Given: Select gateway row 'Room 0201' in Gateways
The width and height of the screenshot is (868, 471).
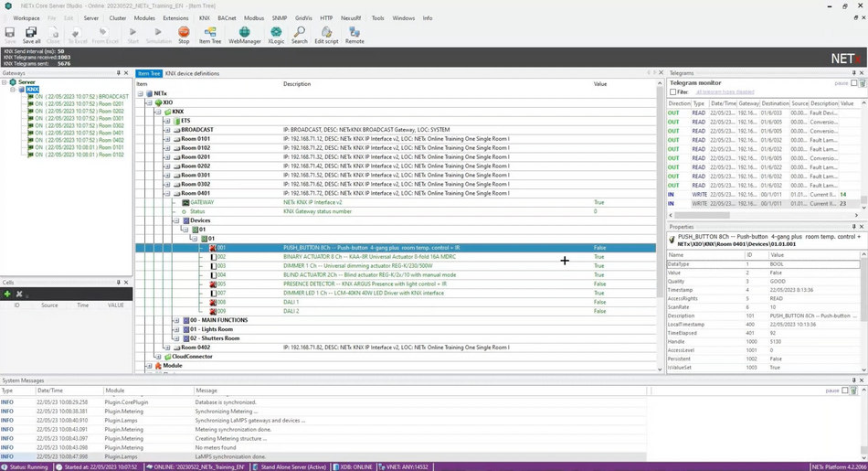Looking at the screenshot, I should tap(79, 103).
